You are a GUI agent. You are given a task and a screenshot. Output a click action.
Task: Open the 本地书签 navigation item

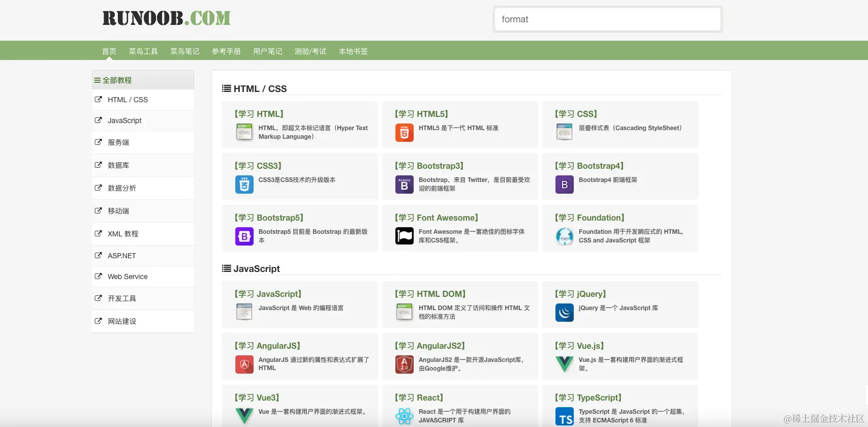(353, 51)
